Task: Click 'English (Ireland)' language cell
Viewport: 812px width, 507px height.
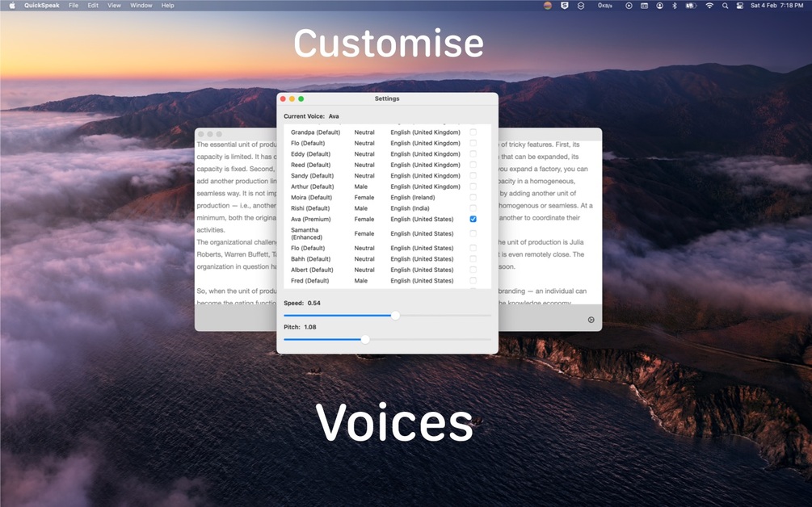Action: (413, 197)
